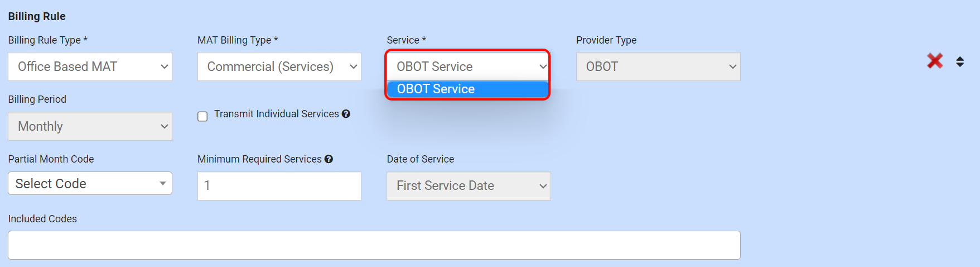980x267 pixels.
Task: Click the Partial Month Code label
Action: (x=51, y=159)
